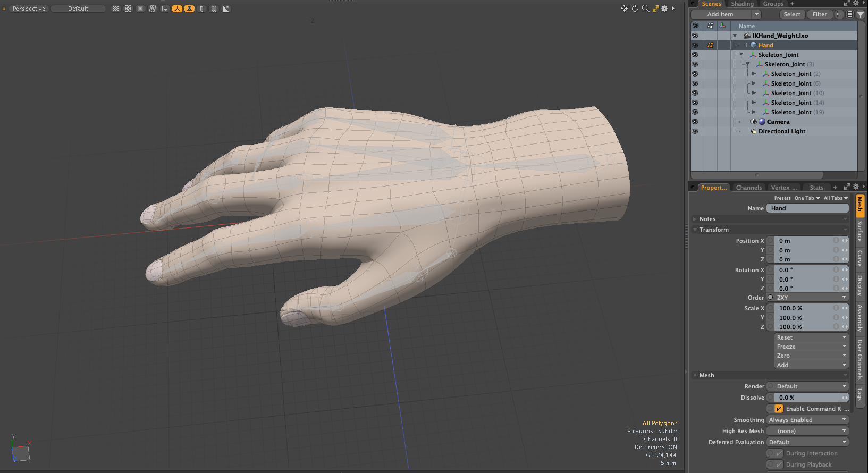Screen dimensions: 868x473
Task: Click the checkerboard icon in viewport toolbar
Action: click(116, 9)
